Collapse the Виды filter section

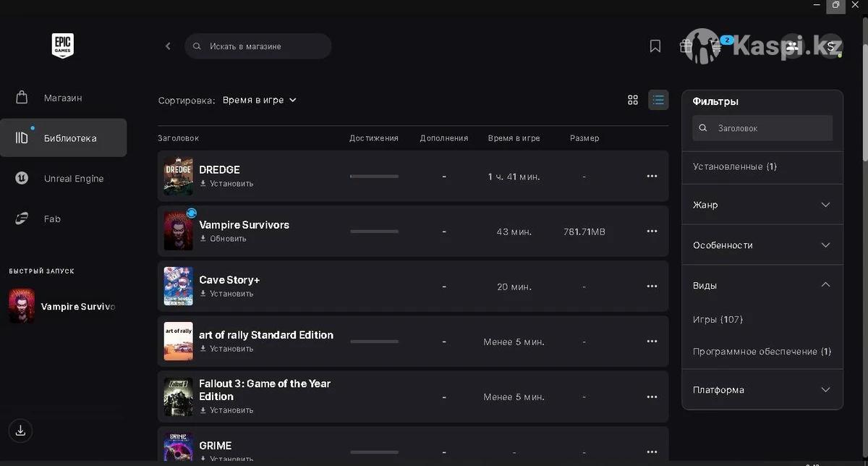coord(762,285)
